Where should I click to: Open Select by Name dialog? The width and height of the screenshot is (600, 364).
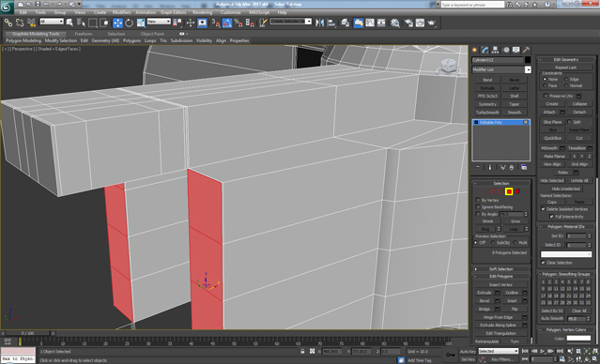(81, 23)
